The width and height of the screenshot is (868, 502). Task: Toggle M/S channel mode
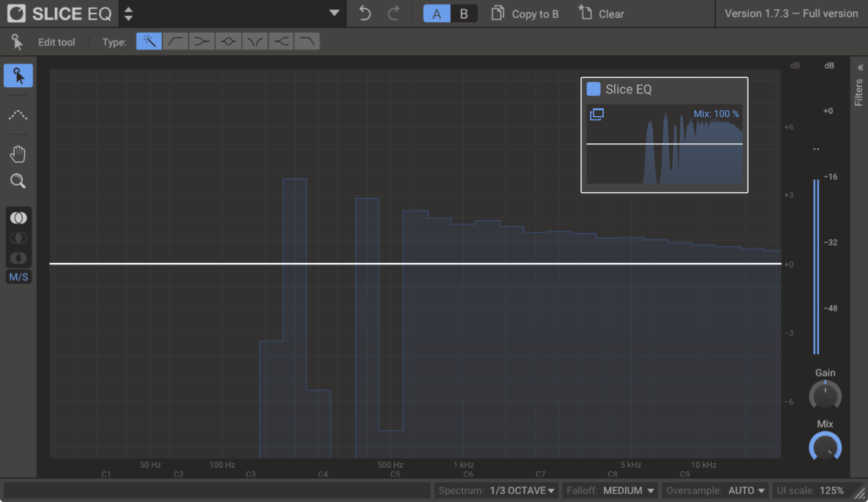click(x=18, y=277)
